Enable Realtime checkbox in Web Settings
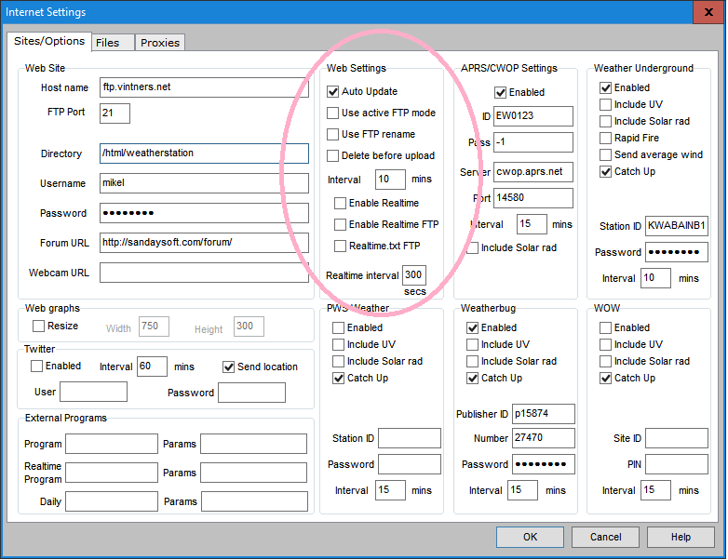This screenshot has width=728, height=560. coord(341,204)
